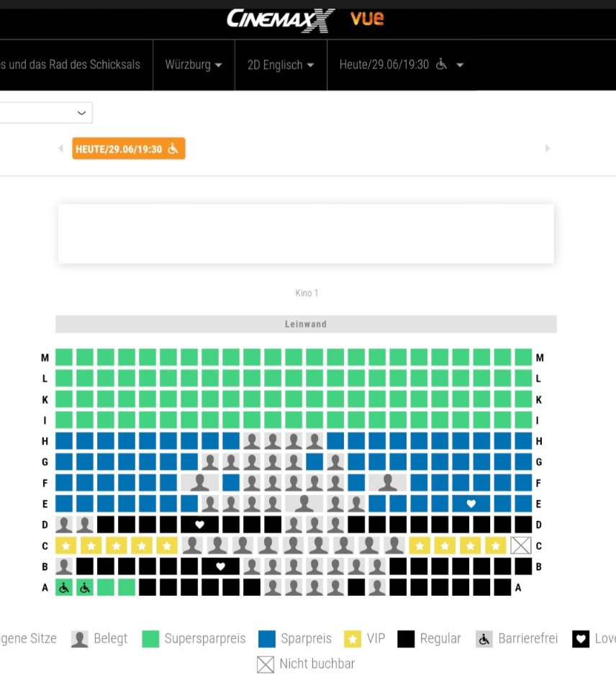This screenshot has width=616, height=688.
Task: Open the Heute/29.06/19:30 showtime dropdown
Action: point(402,65)
